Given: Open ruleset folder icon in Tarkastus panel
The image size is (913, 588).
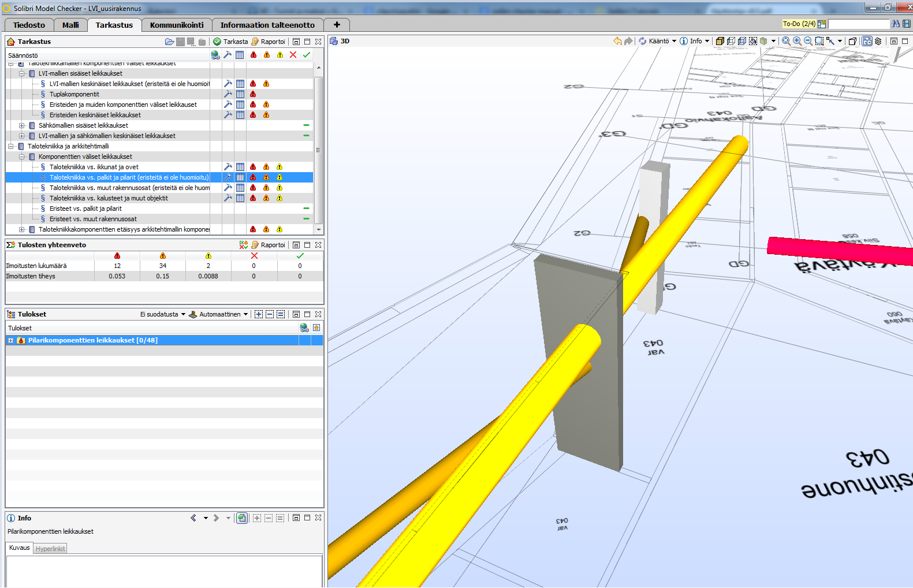Looking at the screenshot, I should click(169, 42).
